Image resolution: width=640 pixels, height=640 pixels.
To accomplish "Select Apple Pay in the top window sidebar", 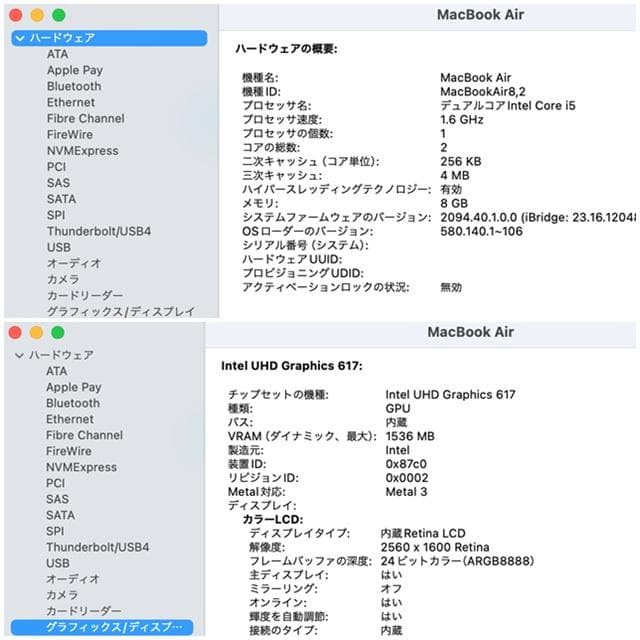I will point(75,70).
